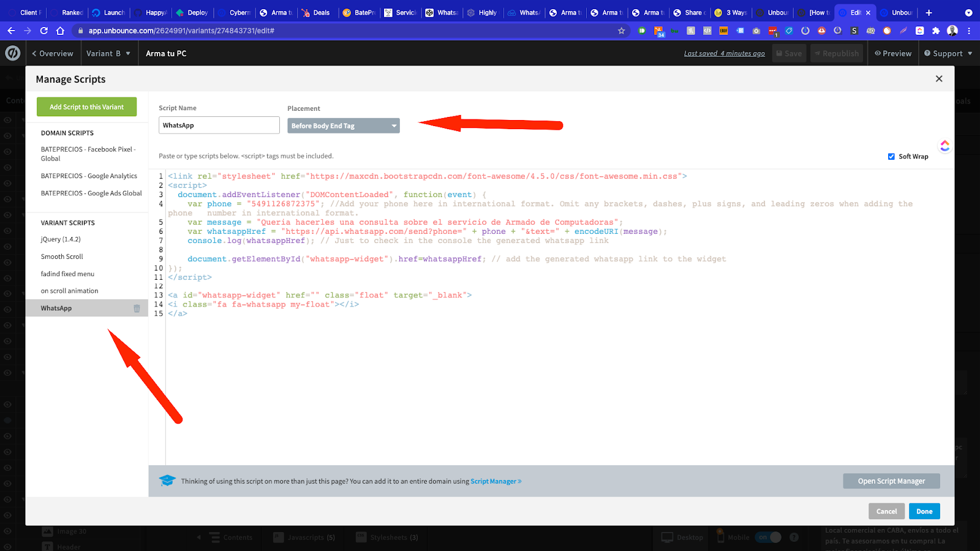Open the EXIF viewer extension icon

click(x=723, y=31)
